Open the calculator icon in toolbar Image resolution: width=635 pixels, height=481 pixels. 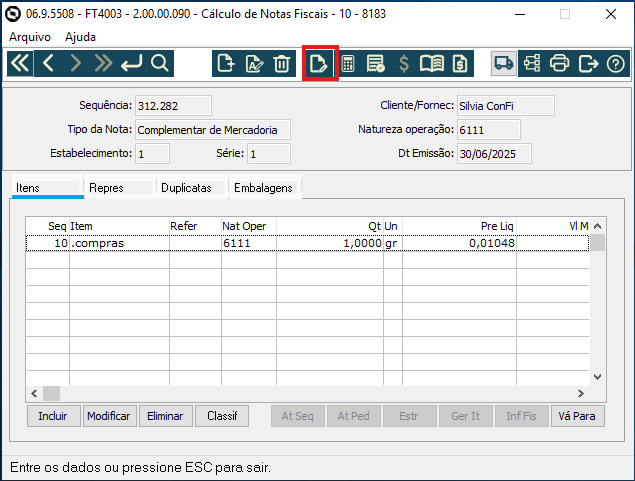pyautogui.click(x=348, y=64)
